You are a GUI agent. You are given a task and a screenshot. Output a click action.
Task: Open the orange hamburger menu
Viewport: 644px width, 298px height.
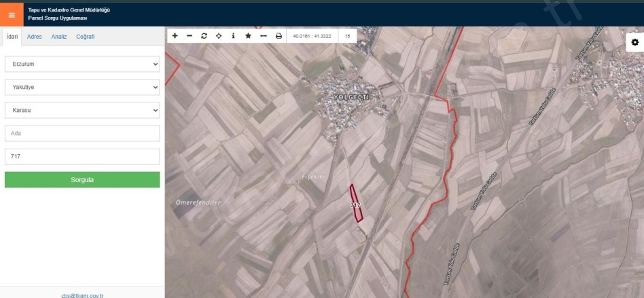(11, 14)
